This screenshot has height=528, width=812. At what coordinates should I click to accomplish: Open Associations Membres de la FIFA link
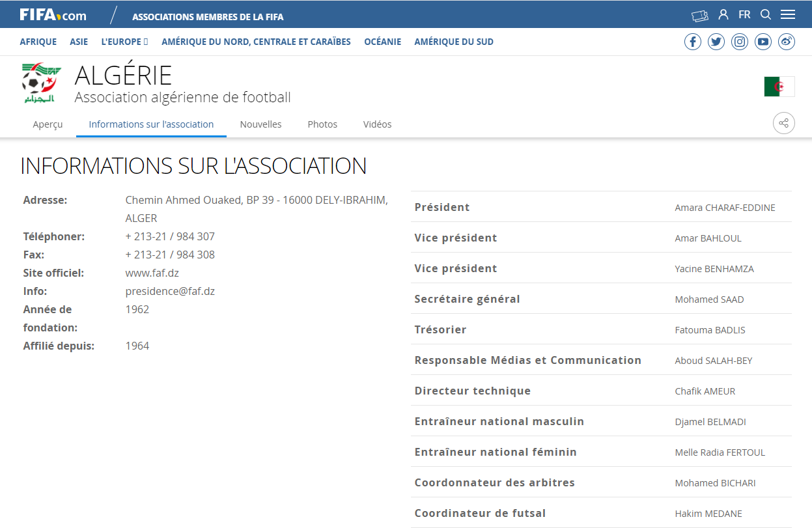tap(208, 17)
